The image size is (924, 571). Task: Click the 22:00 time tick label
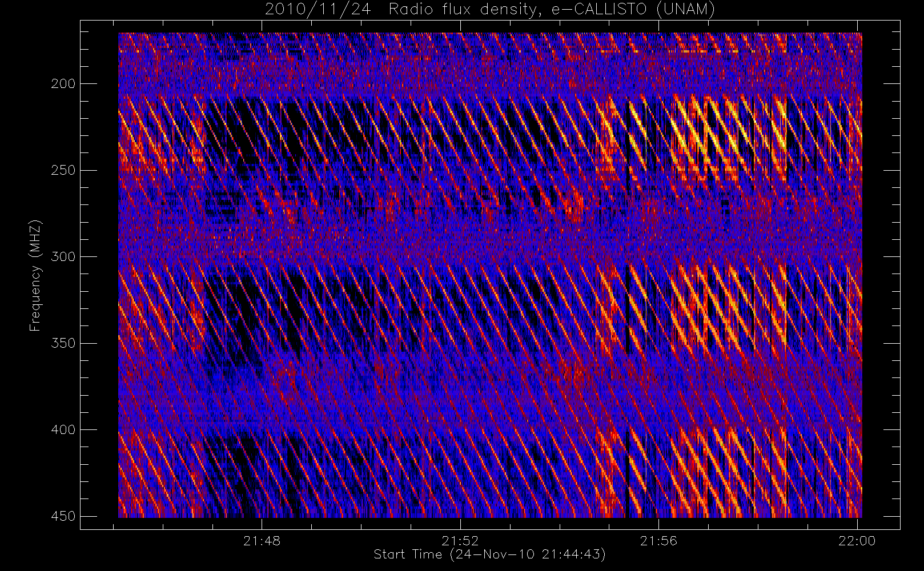[x=857, y=541]
